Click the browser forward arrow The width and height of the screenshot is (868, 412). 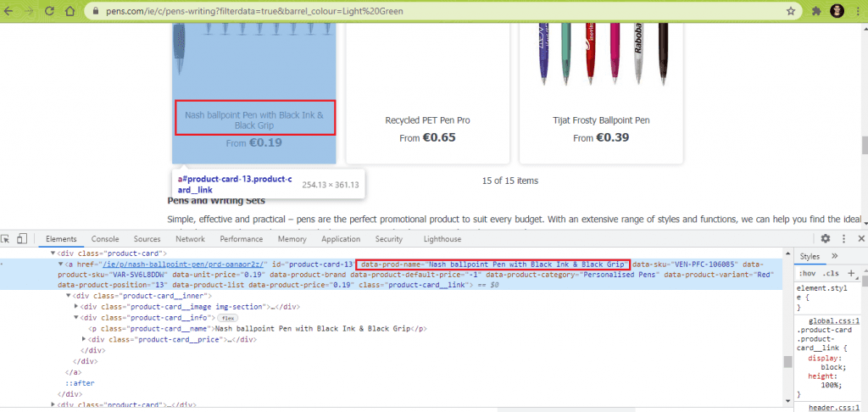pos(30,11)
